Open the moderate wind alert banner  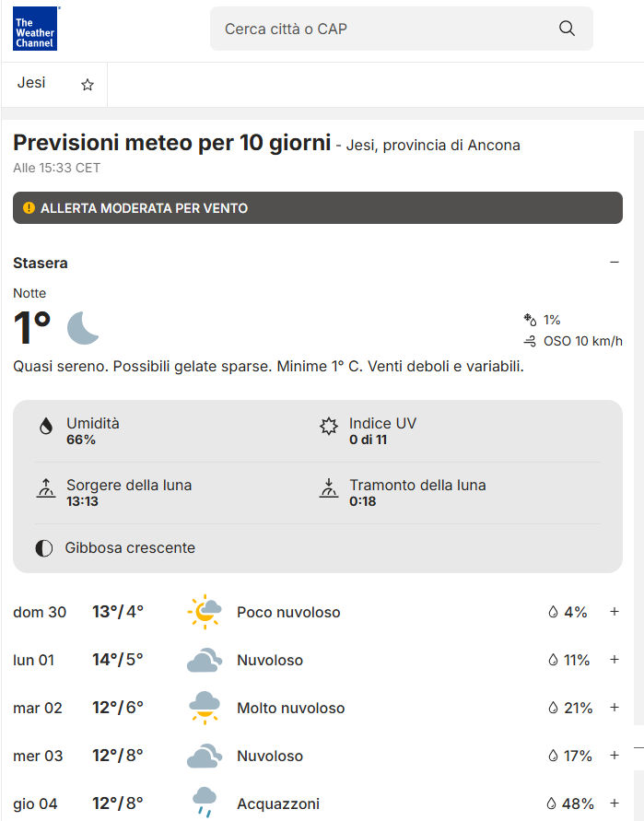[318, 208]
